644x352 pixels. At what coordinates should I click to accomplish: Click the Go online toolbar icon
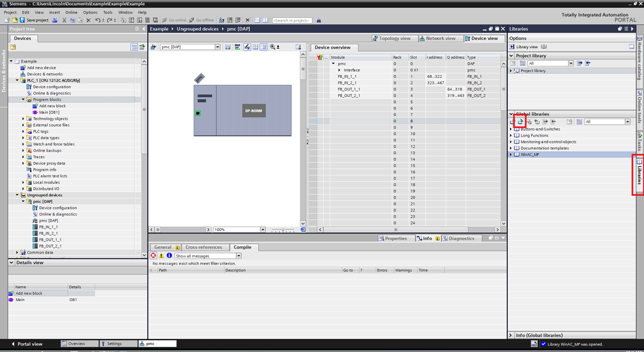click(176, 20)
